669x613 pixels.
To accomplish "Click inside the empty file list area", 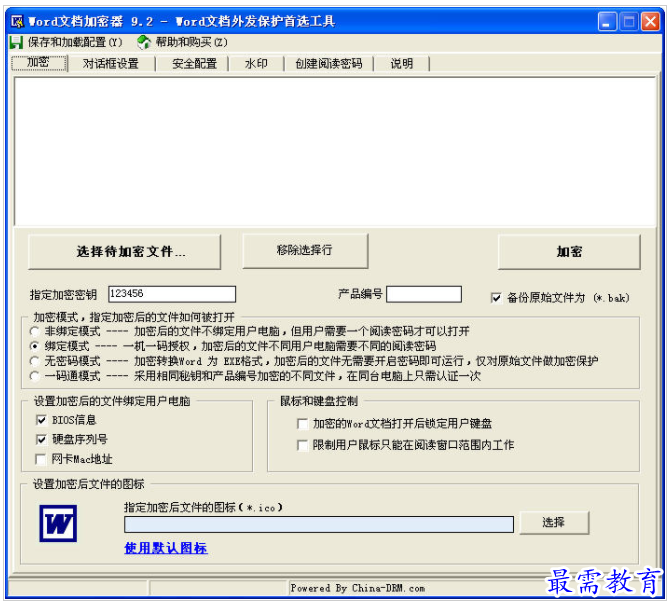I will point(335,151).
